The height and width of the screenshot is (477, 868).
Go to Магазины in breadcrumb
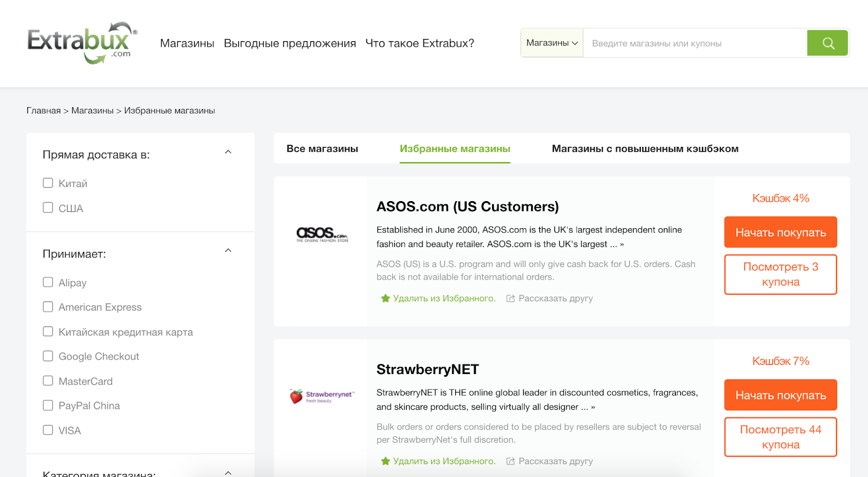click(92, 111)
